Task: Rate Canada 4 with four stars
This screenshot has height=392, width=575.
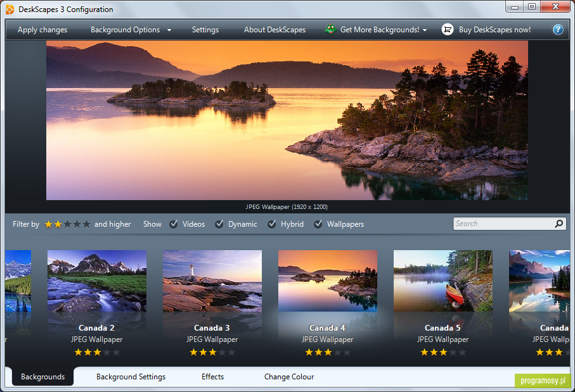Action: pos(338,353)
